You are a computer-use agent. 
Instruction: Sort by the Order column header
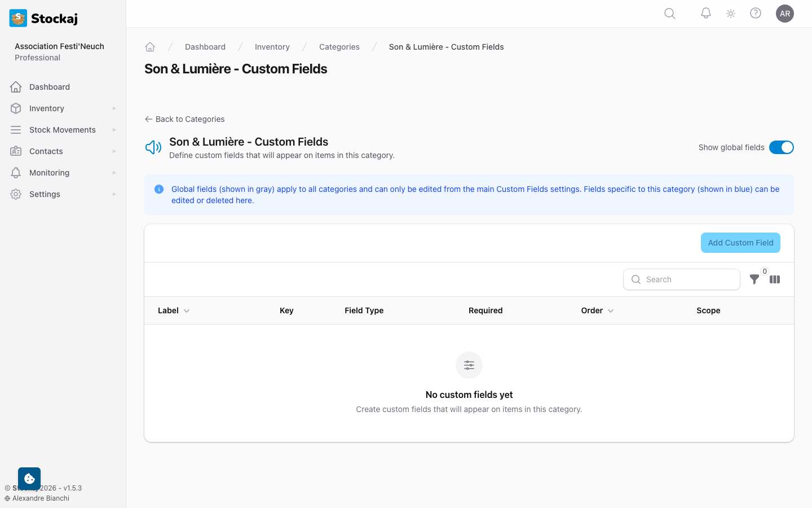click(x=597, y=310)
